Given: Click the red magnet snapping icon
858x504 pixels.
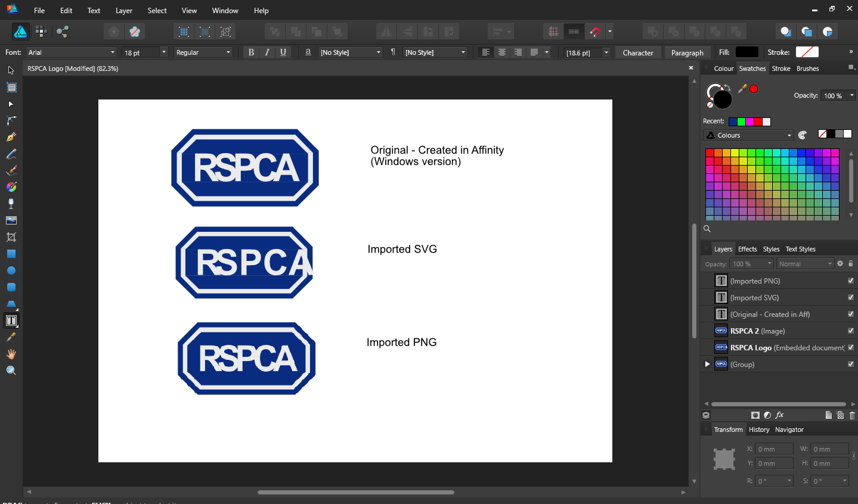Looking at the screenshot, I should click(594, 32).
